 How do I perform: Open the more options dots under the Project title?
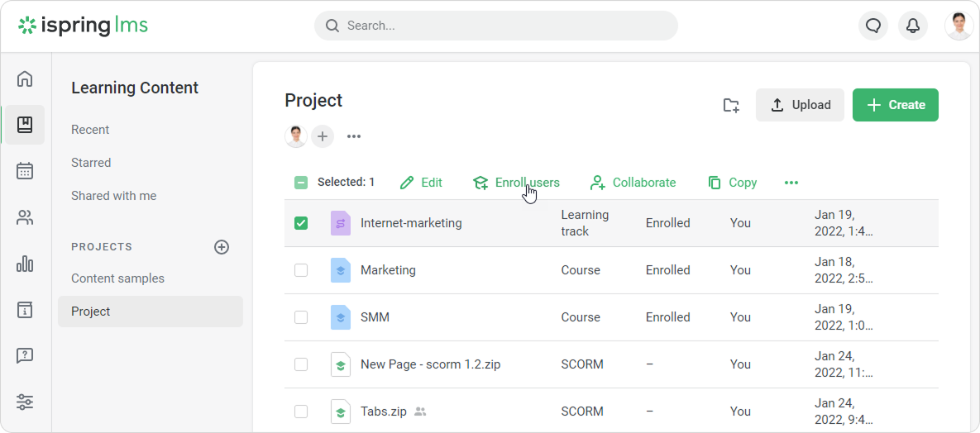(354, 136)
